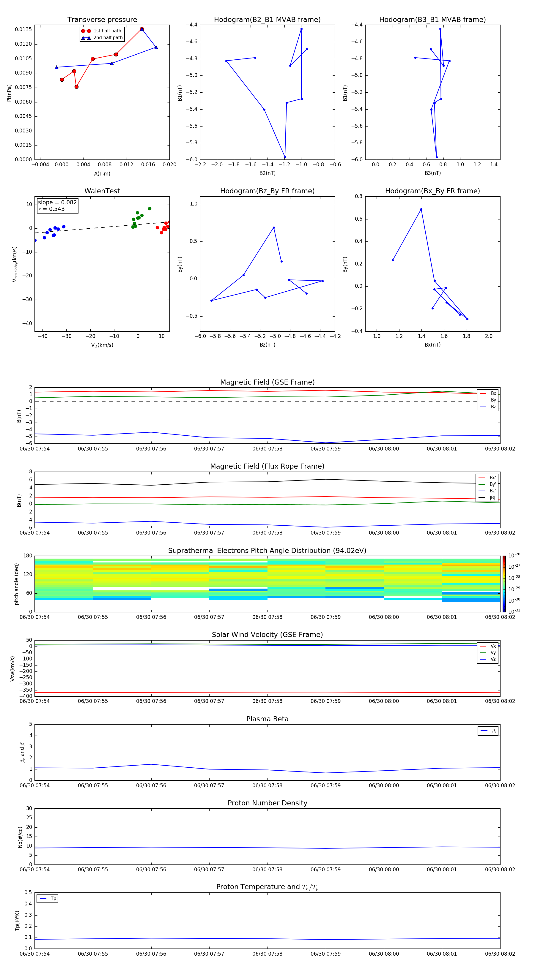This screenshot has height=980, width=535.
Task: Click the "Hodogram(Bz_By FR frame)" title
Action: (x=267, y=191)
